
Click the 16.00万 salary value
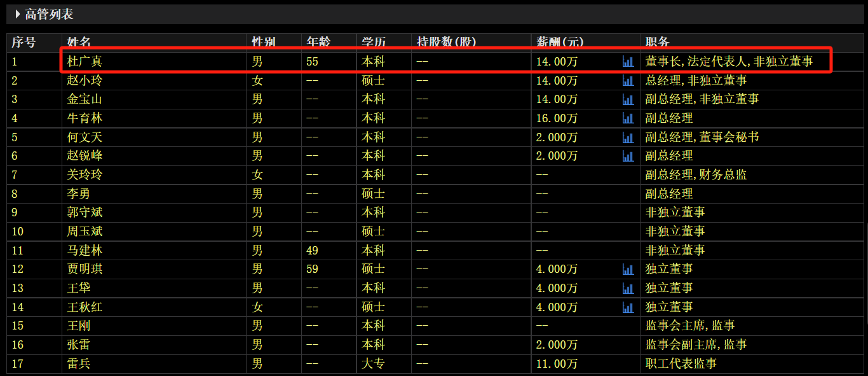[557, 118]
